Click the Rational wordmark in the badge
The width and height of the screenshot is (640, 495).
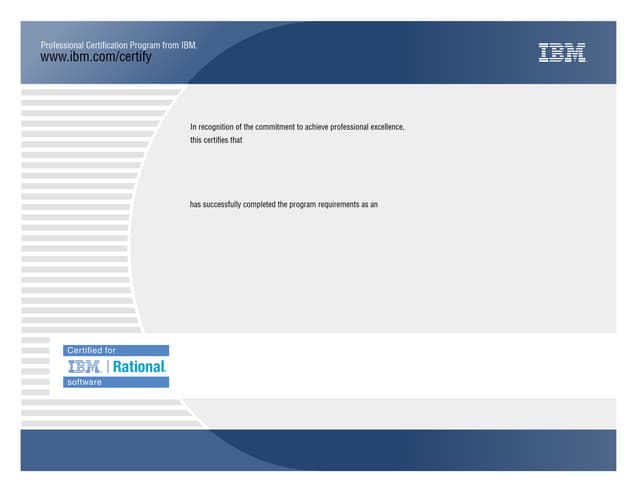(x=139, y=367)
